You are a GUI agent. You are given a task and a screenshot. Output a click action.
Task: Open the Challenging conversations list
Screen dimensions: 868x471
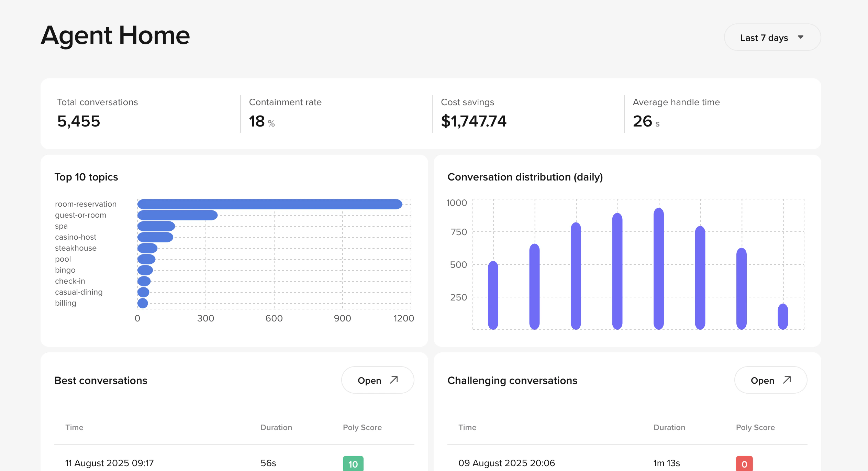[770, 380]
